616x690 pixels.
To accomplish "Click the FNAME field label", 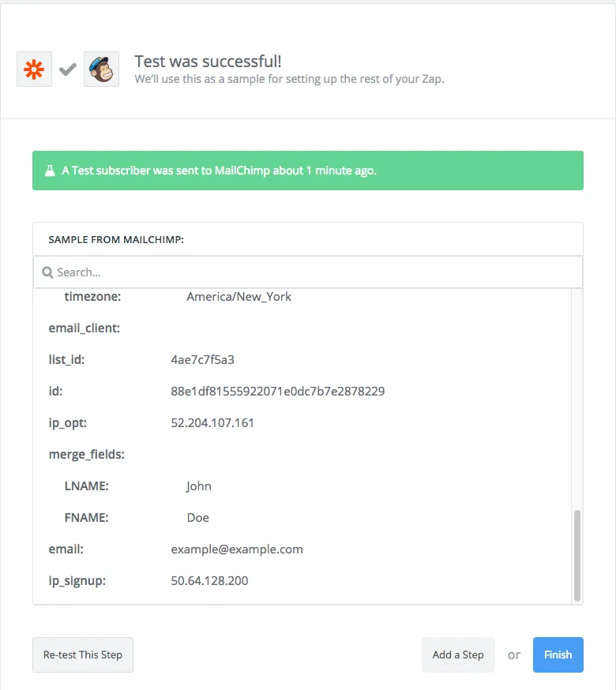I will (86, 518).
